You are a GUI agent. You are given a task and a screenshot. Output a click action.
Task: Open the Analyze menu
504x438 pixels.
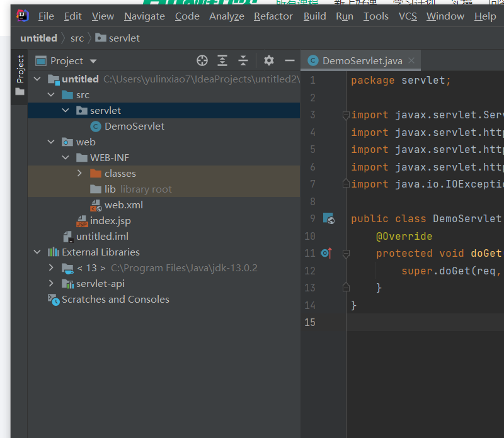click(227, 16)
